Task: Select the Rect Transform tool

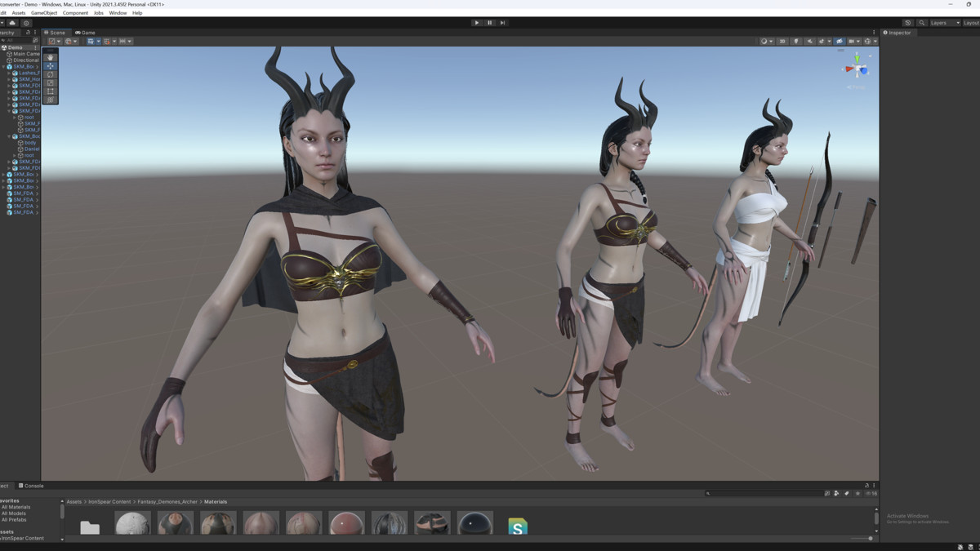Action: click(51, 91)
